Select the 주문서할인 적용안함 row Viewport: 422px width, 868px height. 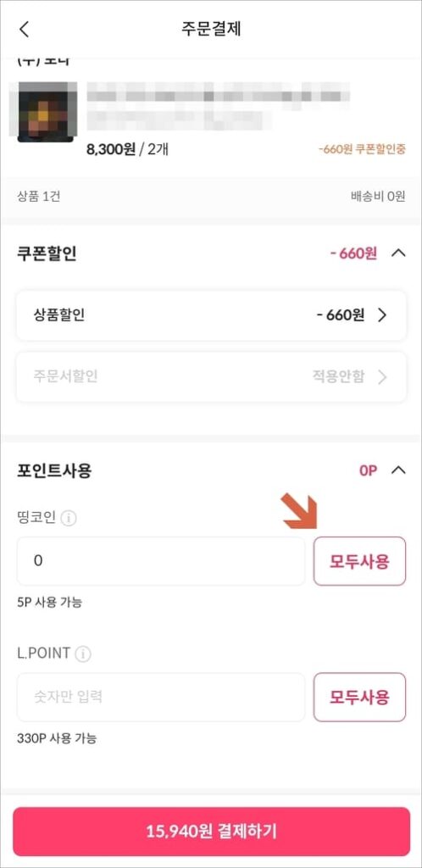click(x=211, y=377)
